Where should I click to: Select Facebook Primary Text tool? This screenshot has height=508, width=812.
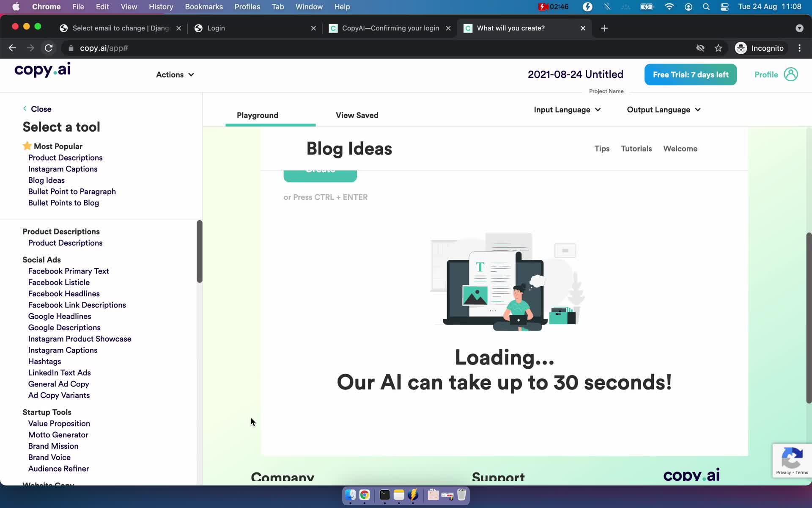pyautogui.click(x=69, y=271)
